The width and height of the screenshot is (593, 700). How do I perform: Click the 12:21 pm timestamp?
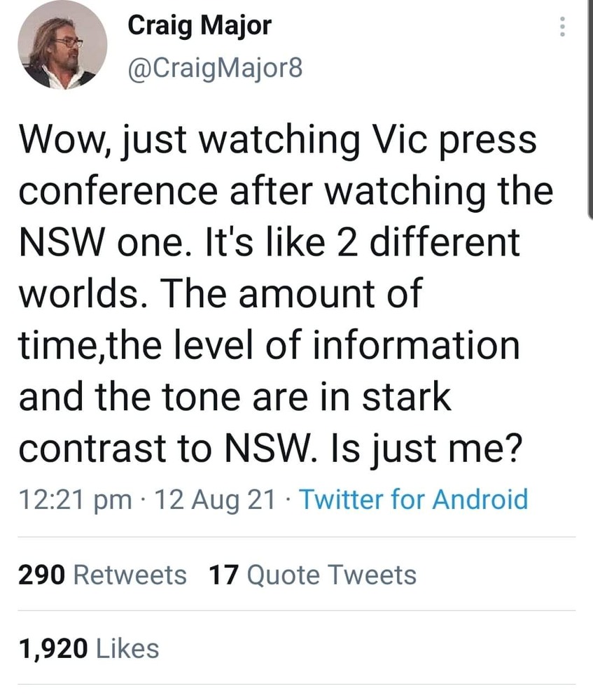tap(74, 500)
